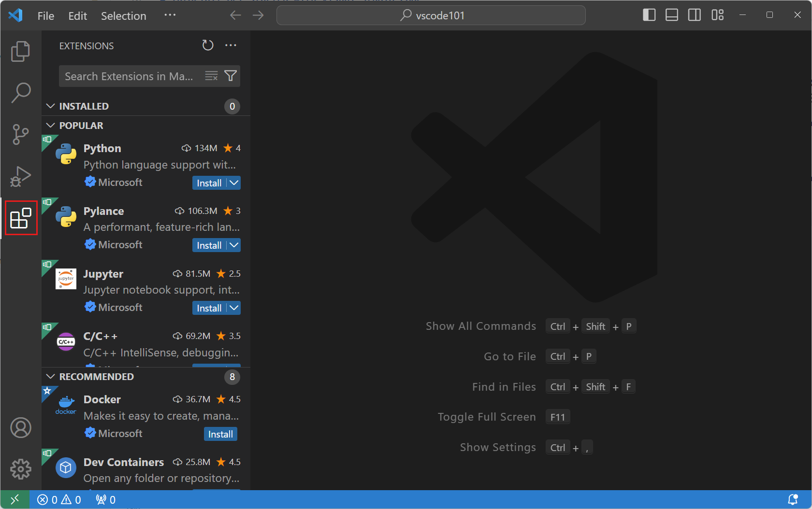Open Source Control view
This screenshot has width=812, height=509.
(x=20, y=134)
